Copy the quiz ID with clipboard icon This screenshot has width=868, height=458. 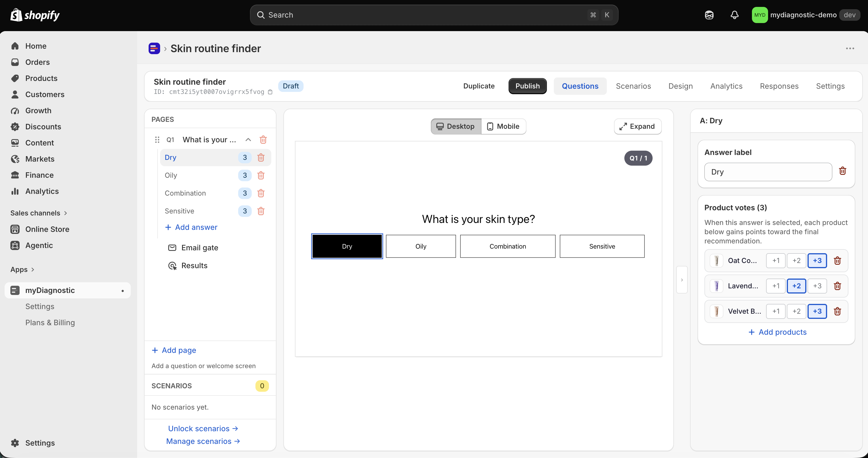pos(270,92)
